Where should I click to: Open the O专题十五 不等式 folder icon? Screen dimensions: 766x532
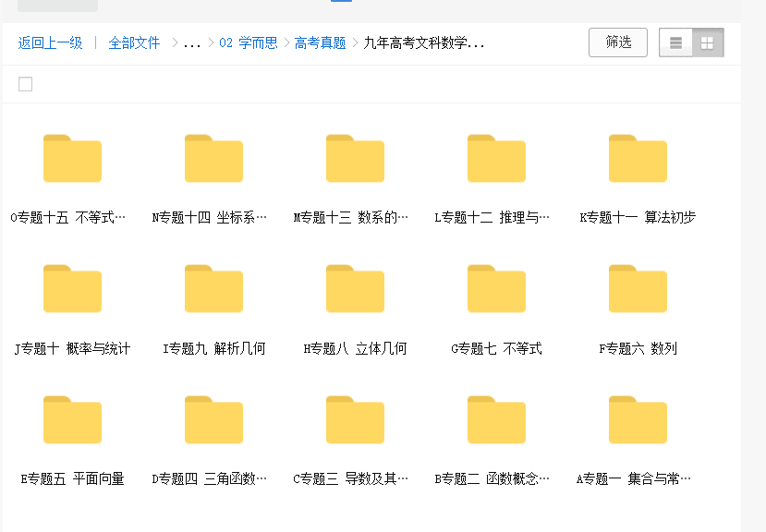72,158
